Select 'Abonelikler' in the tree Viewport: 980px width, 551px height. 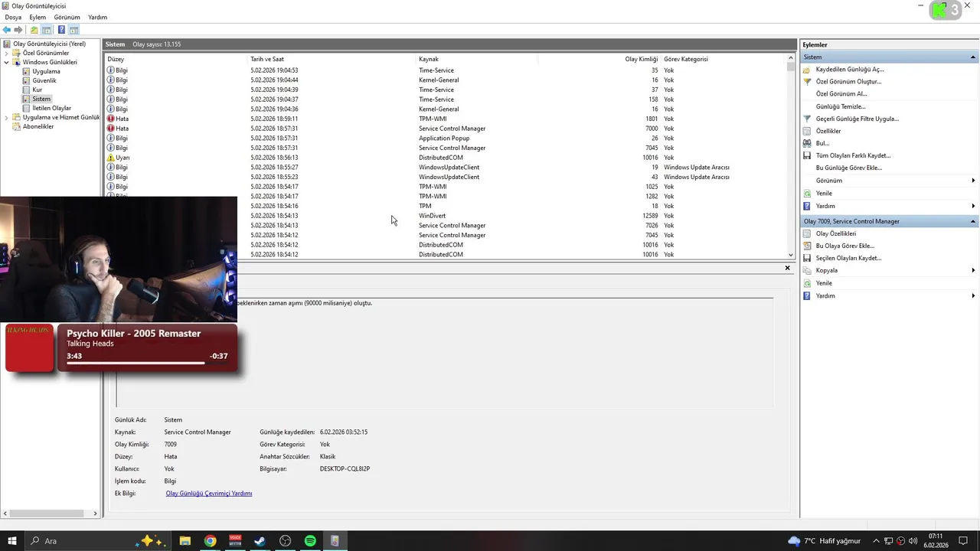pos(38,127)
